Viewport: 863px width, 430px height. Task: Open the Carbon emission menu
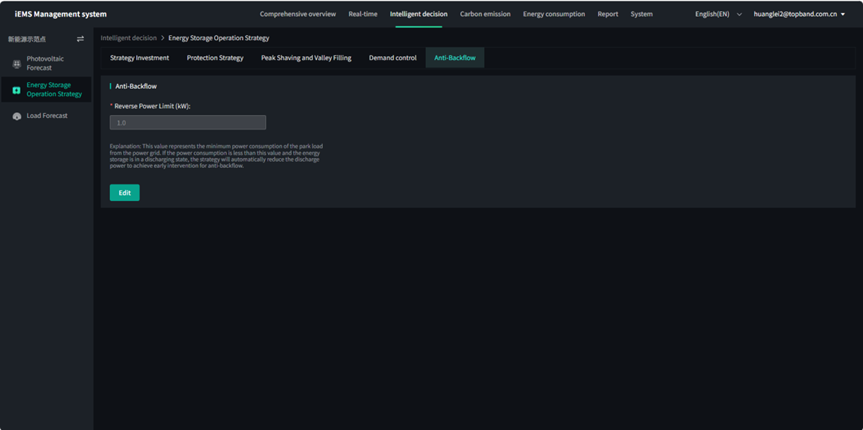[x=485, y=14]
